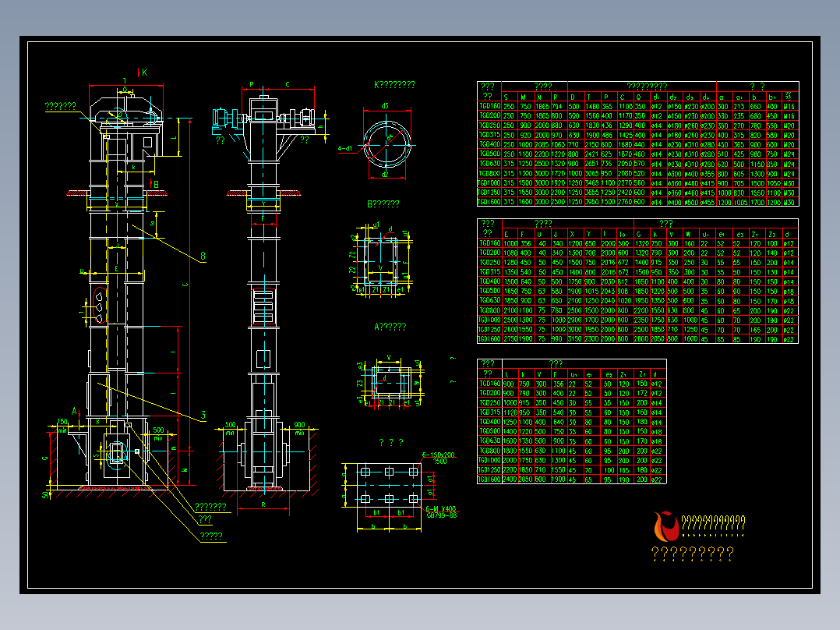Click the callout number 8
This screenshot has height=630, width=840.
[x=203, y=256]
